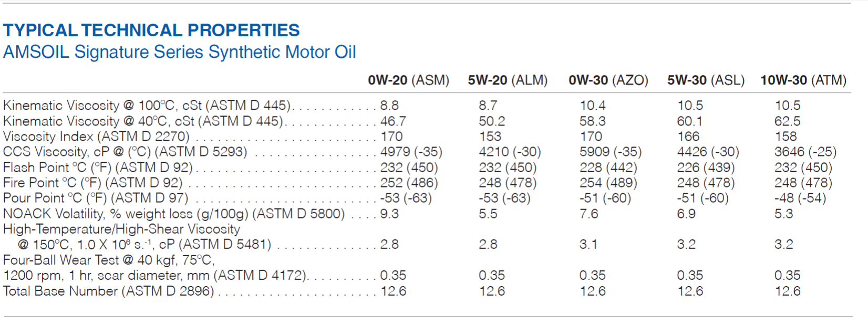Click the Pour Point row label
868x325 pixels.
point(96,198)
